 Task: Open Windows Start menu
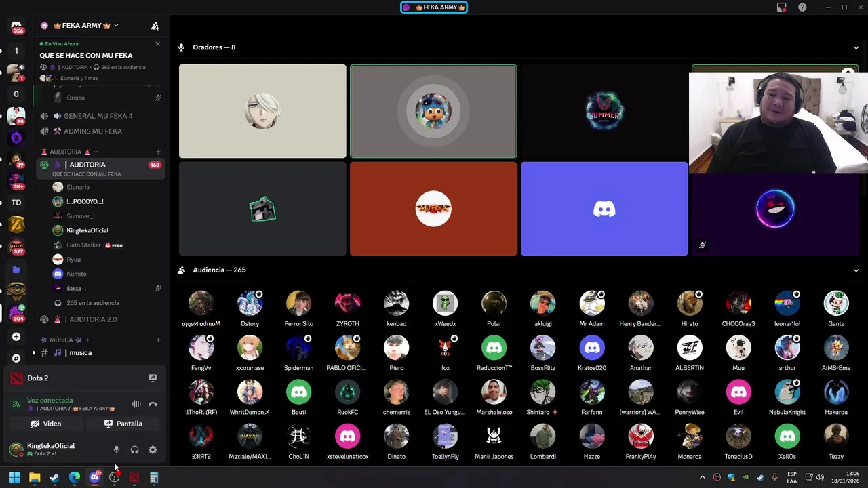click(x=14, y=478)
